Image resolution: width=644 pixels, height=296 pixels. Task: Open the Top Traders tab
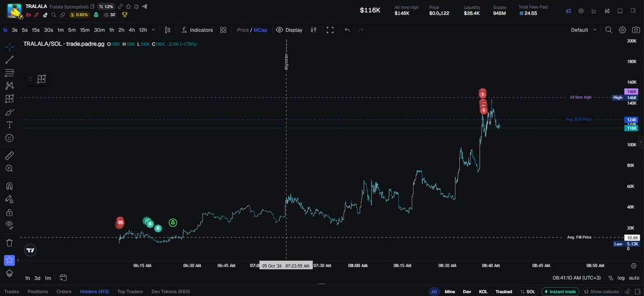(130, 292)
